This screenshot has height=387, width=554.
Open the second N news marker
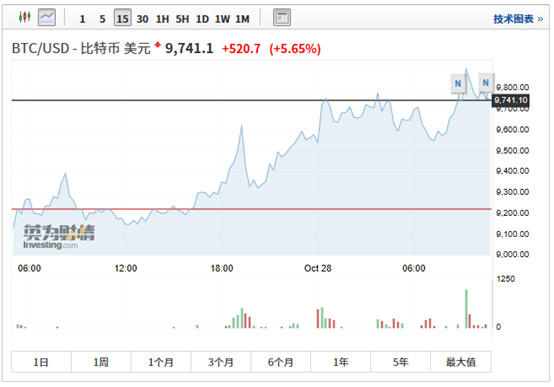pos(486,83)
